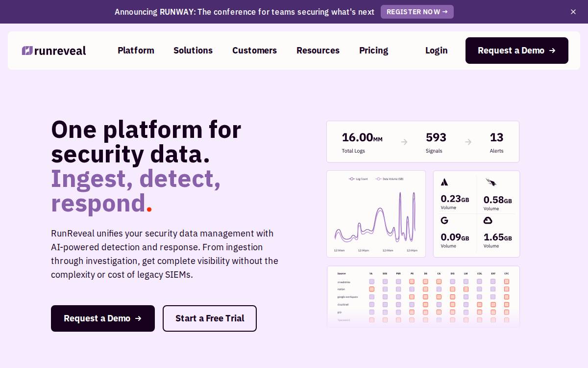Go to the Pricing page
Image resolution: width=588 pixels, height=368 pixels.
(x=373, y=51)
